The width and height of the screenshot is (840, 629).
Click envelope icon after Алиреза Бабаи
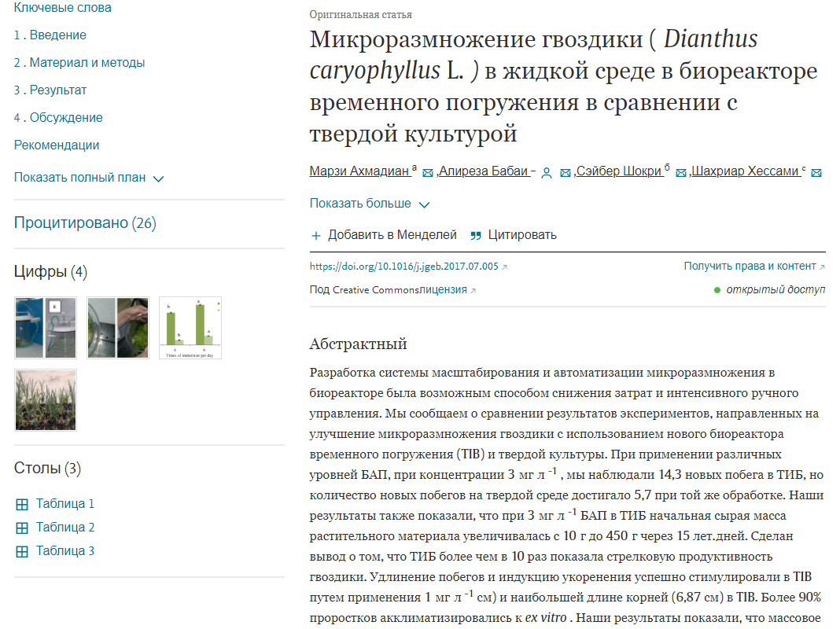coord(566,173)
